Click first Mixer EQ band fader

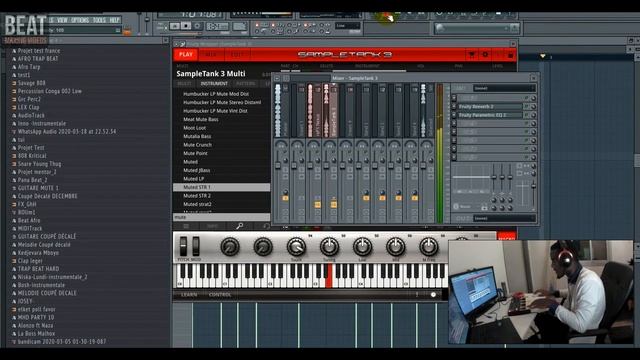[x=494, y=177]
